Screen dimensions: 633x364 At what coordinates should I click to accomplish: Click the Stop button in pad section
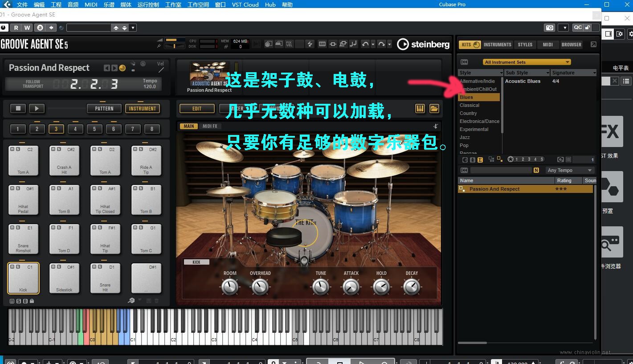tap(18, 108)
